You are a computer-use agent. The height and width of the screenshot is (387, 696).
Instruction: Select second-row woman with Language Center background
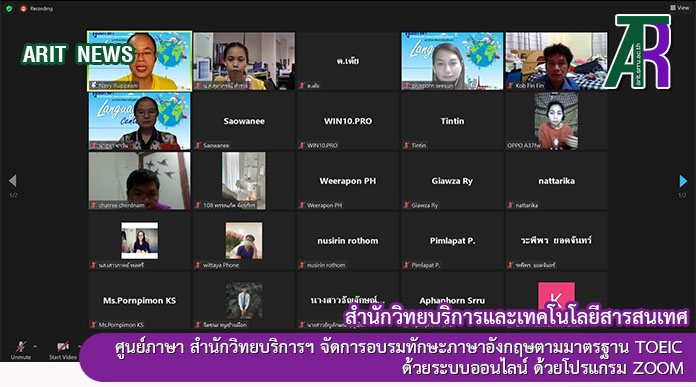click(x=139, y=121)
